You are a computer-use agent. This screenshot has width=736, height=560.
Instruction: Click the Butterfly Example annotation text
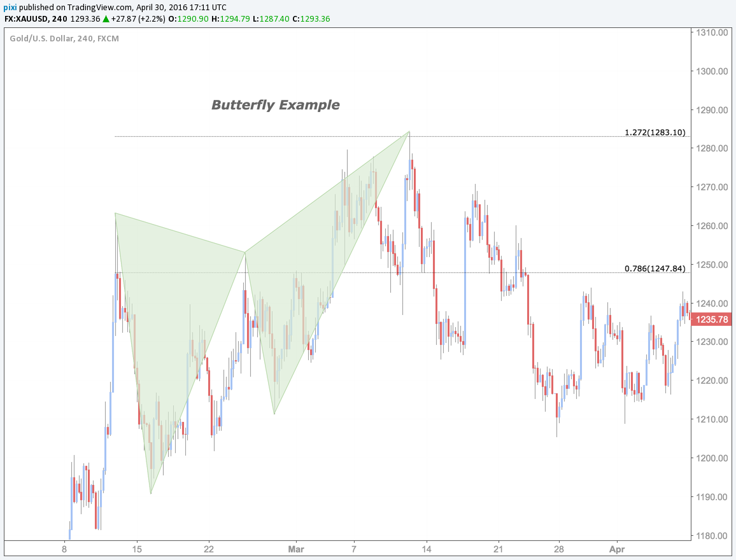pyautogui.click(x=276, y=104)
